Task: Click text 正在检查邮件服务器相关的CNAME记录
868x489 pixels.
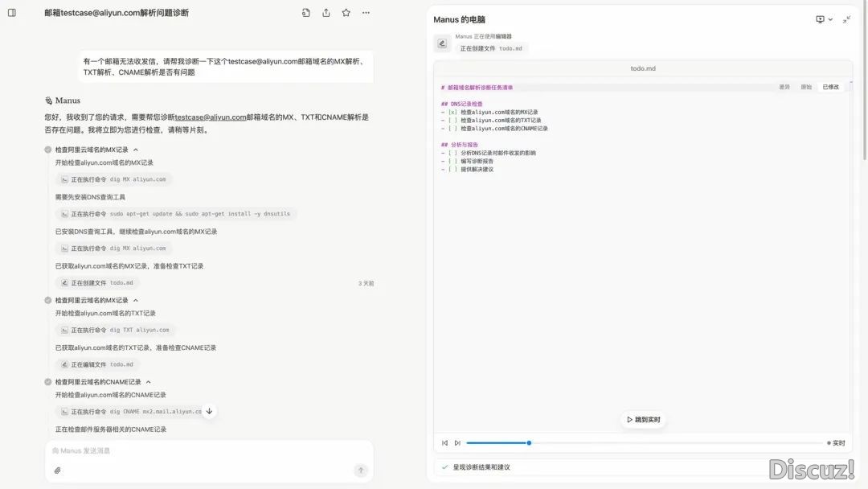Action: click(111, 429)
